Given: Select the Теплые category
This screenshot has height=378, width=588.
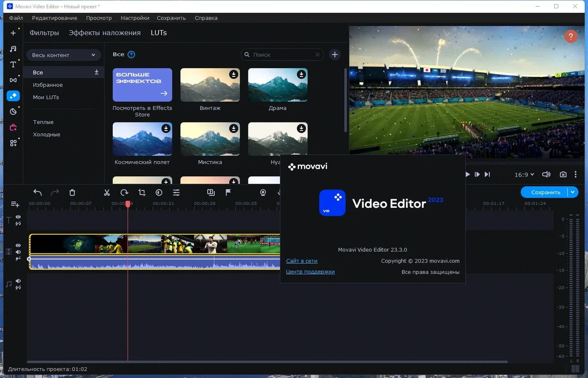Looking at the screenshot, I should pos(43,122).
